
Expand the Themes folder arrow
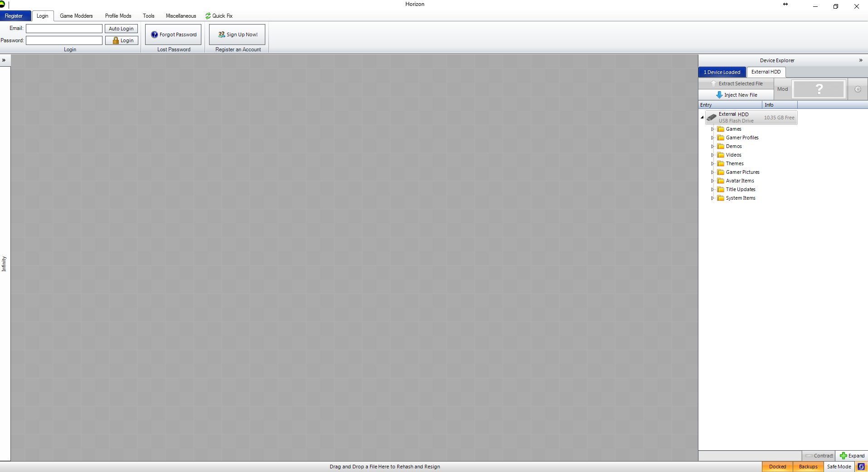(x=712, y=163)
